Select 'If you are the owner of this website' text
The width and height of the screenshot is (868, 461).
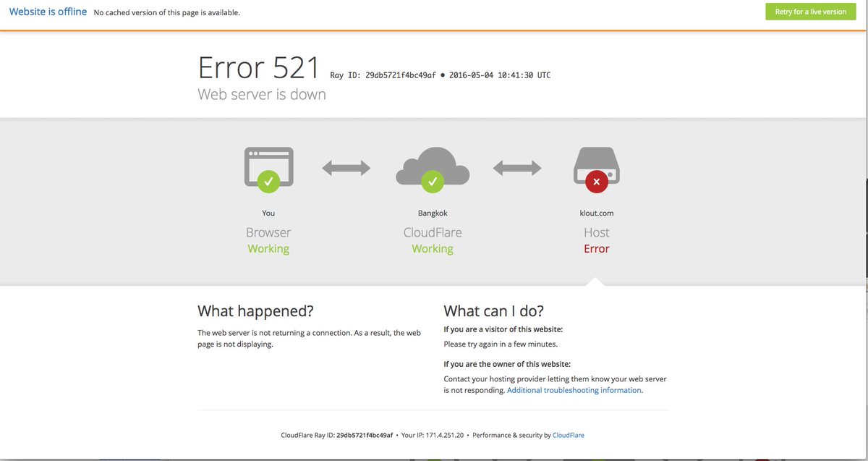coord(507,364)
